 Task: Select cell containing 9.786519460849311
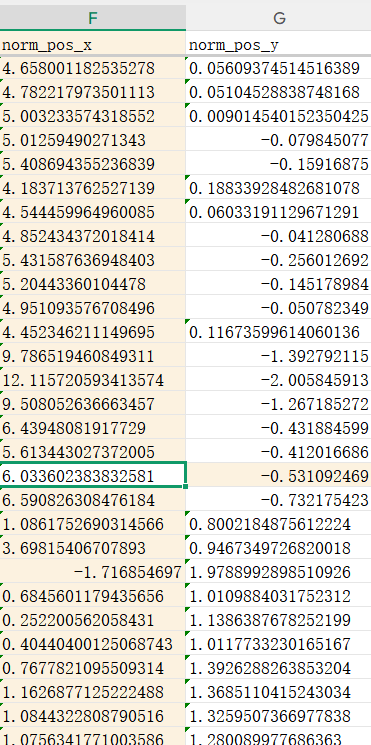[93, 355]
